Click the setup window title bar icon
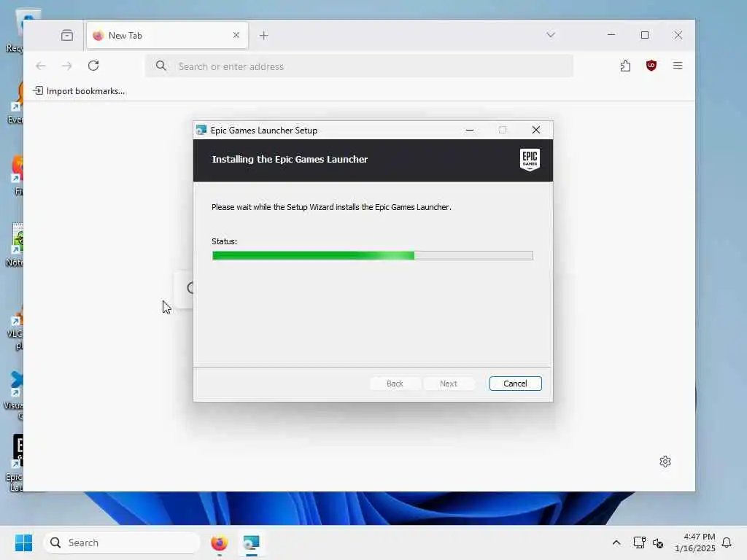Image resolution: width=747 pixels, height=560 pixels. point(201,130)
